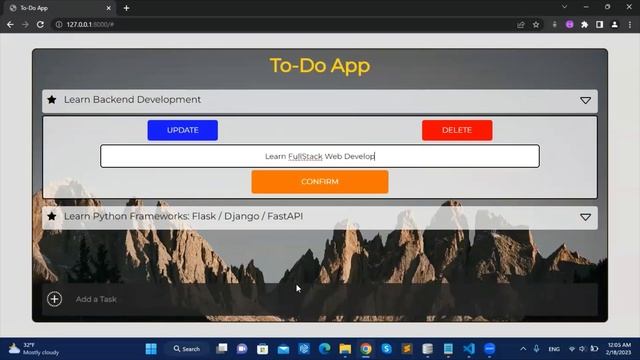Toggle the browser side panel
This screenshot has height=360, width=640.
pos(599,25)
